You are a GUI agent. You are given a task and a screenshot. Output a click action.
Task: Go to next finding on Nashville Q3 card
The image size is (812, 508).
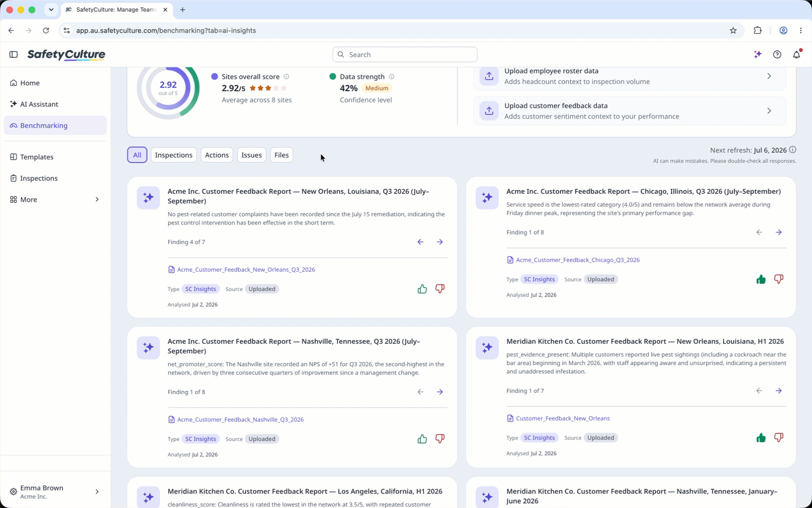[440, 392]
